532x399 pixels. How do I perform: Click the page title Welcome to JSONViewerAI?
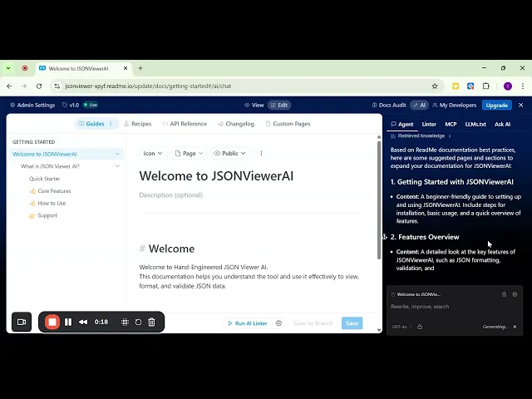tap(216, 176)
